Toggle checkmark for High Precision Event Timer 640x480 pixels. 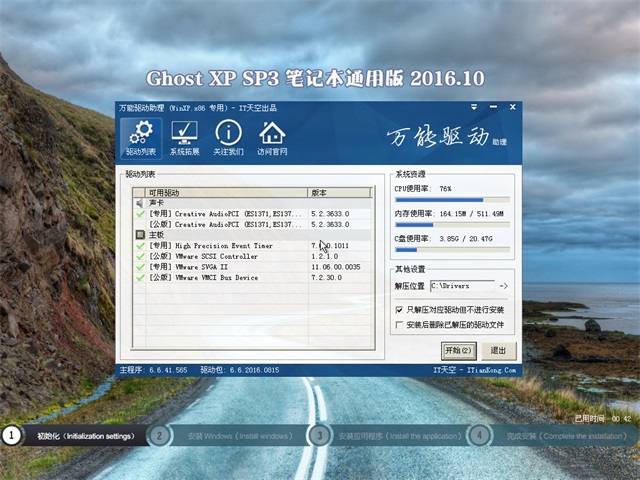pyautogui.click(x=140, y=245)
